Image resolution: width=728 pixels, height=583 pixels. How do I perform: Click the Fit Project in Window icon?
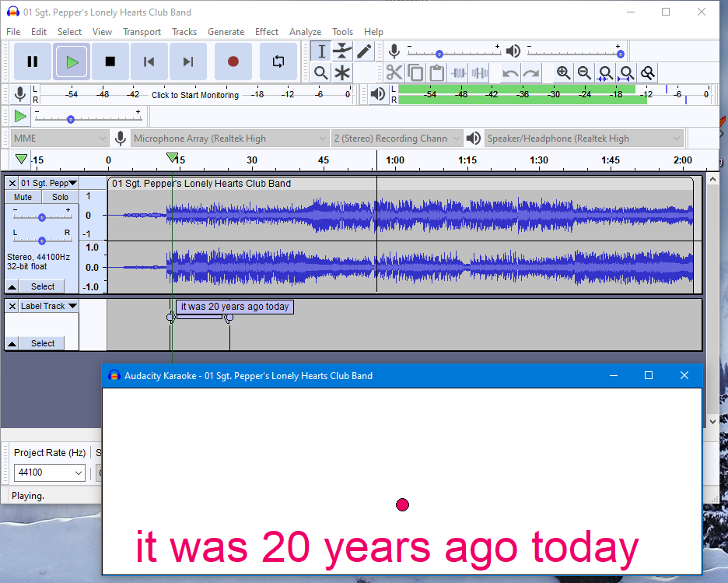point(626,72)
